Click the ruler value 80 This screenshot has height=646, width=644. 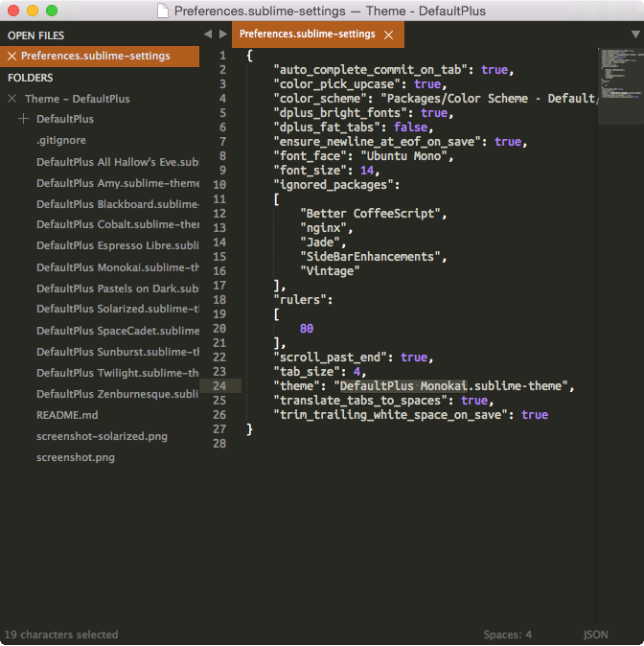click(307, 329)
